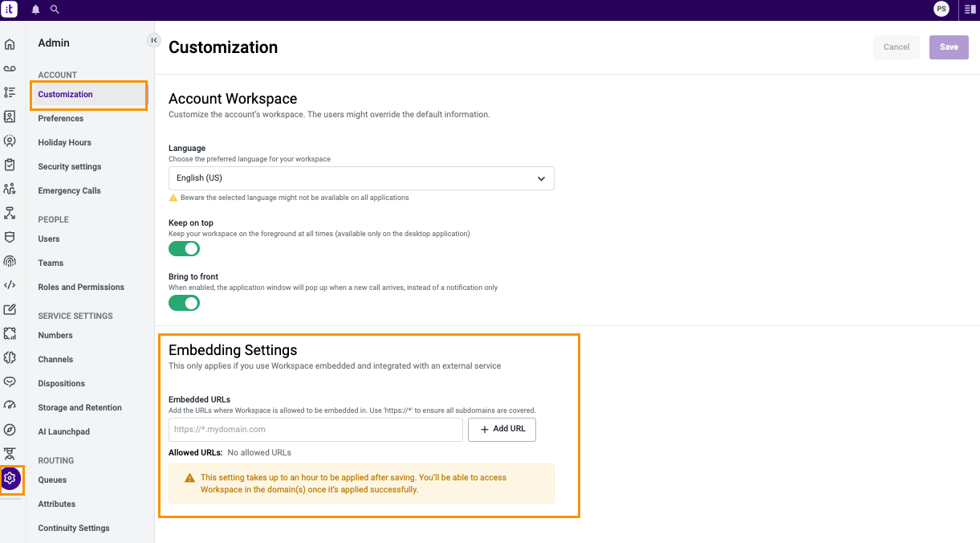Select Security settings in Admin menu
The height and width of the screenshot is (543, 980).
point(70,166)
